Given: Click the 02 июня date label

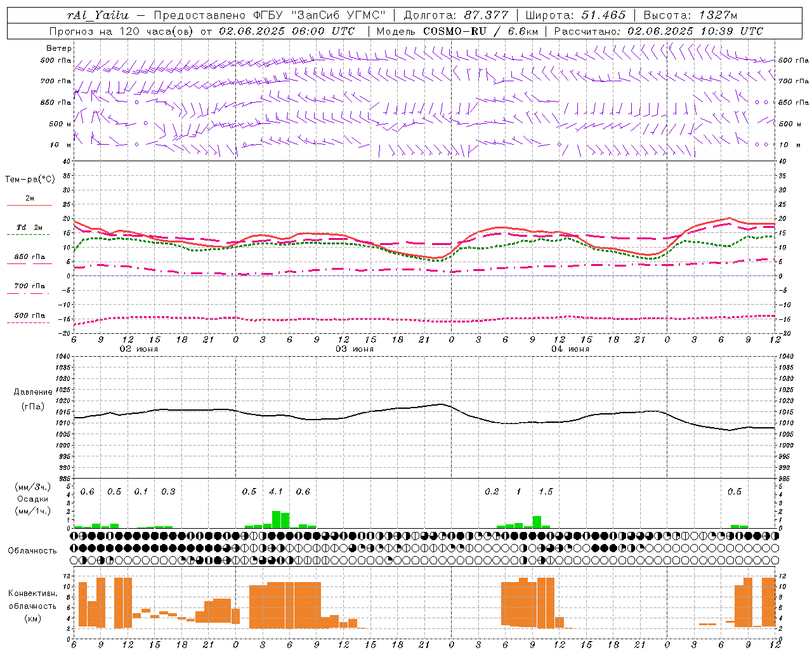Looking at the screenshot, I should 138,349.
